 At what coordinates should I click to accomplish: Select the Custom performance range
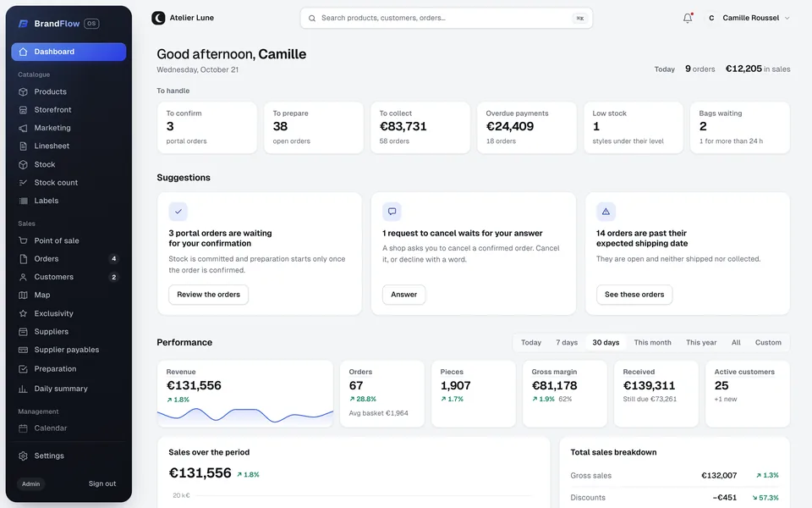[x=768, y=343]
